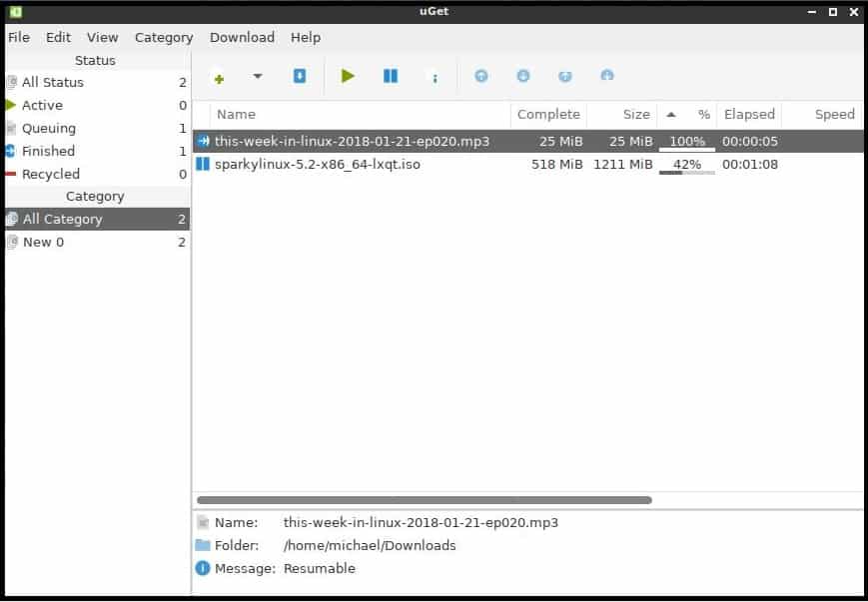Click Move Down arrow toolbar icon

522,76
